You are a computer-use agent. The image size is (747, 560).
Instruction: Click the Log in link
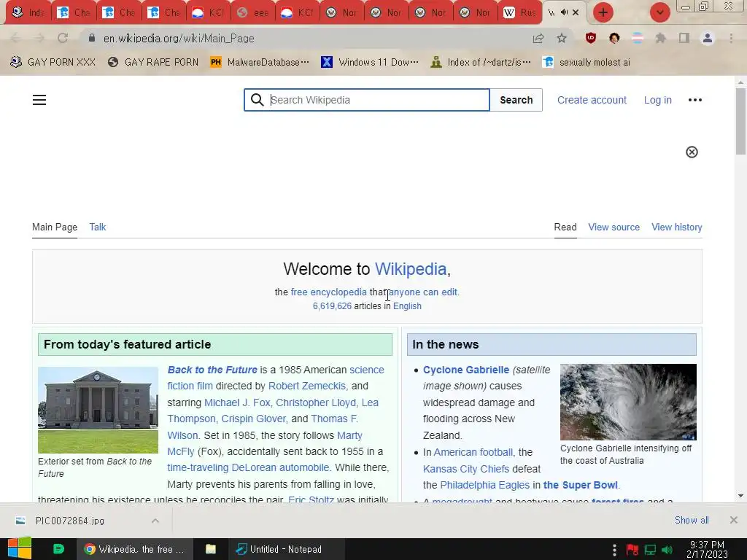[658, 100]
